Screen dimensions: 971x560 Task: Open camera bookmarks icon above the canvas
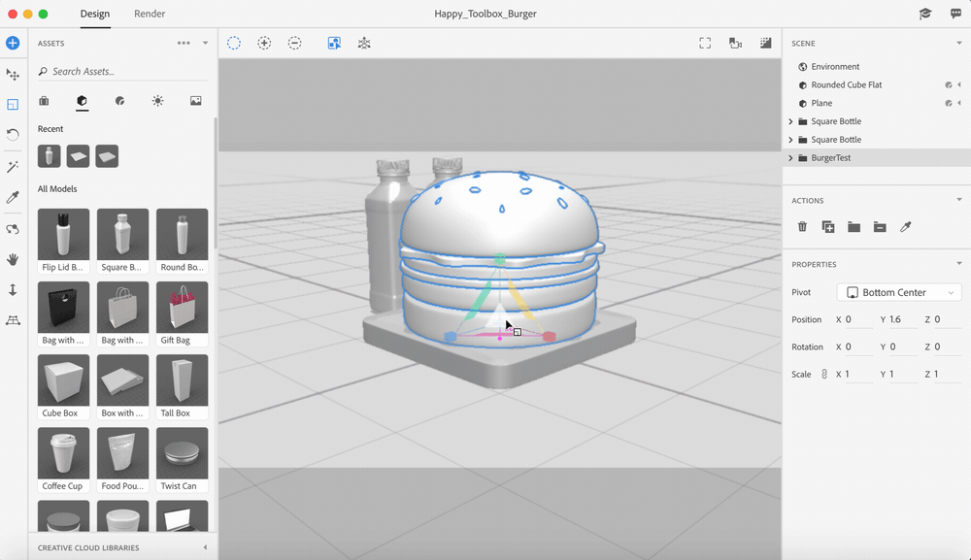[735, 43]
